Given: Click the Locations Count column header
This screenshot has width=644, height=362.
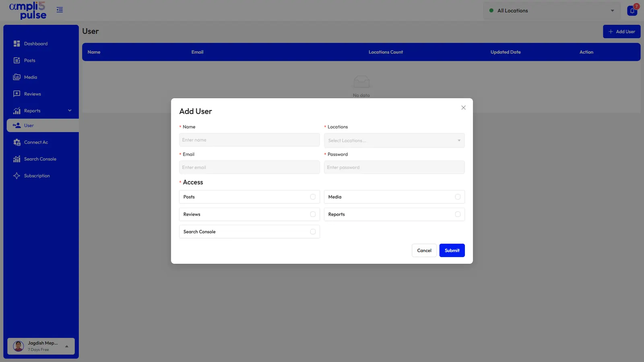Looking at the screenshot, I should [x=386, y=52].
